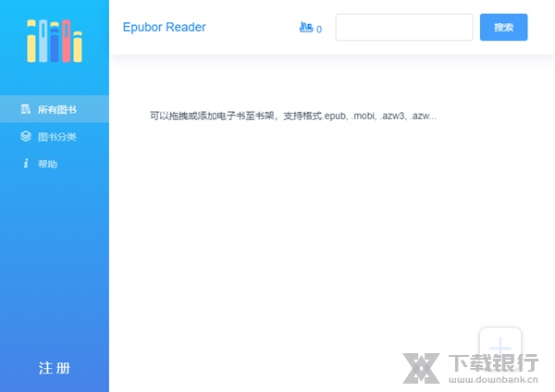Focus the search input field
Screen dimensions: 555x392
[404, 27]
